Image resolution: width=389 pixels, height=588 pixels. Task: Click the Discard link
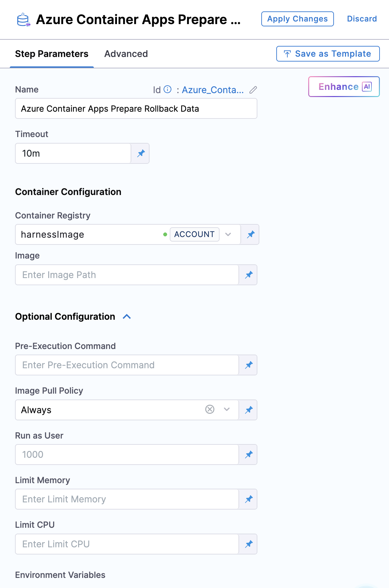(362, 19)
